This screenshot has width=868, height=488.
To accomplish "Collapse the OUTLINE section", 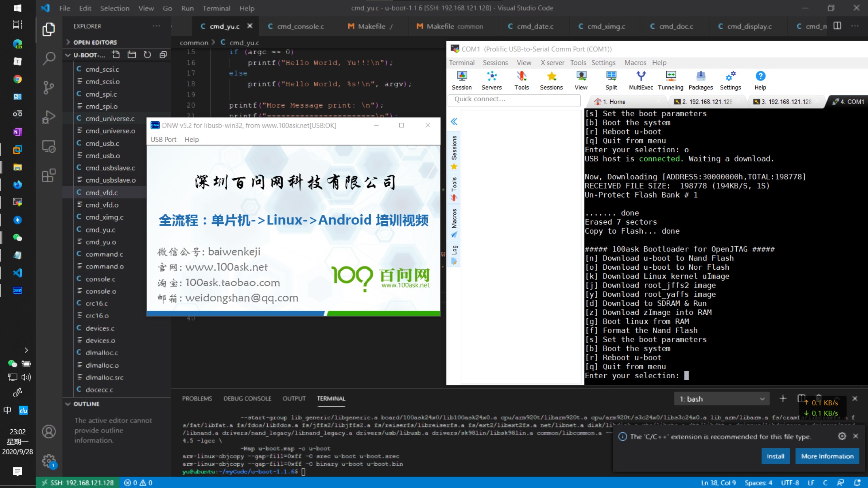I will pyautogui.click(x=86, y=404).
